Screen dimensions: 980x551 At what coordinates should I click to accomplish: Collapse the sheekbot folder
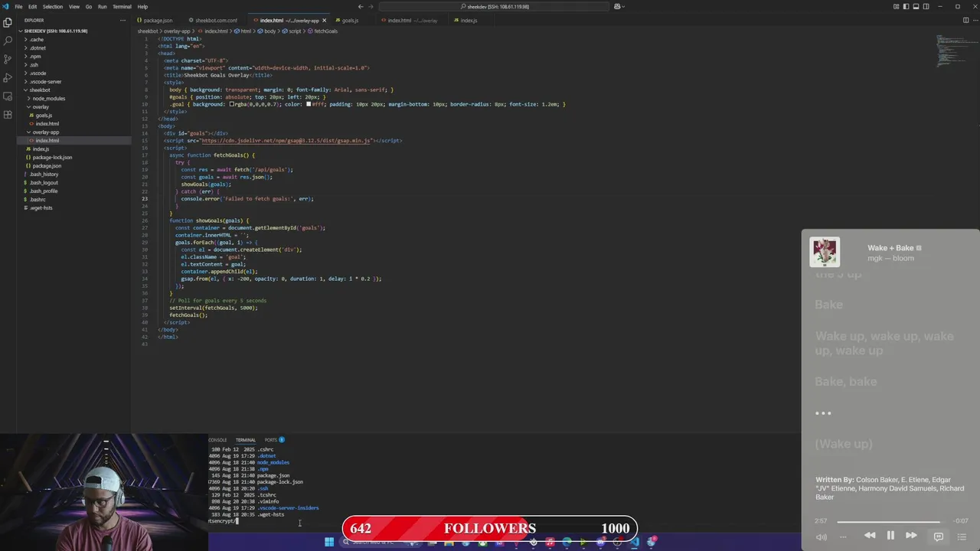coord(40,90)
